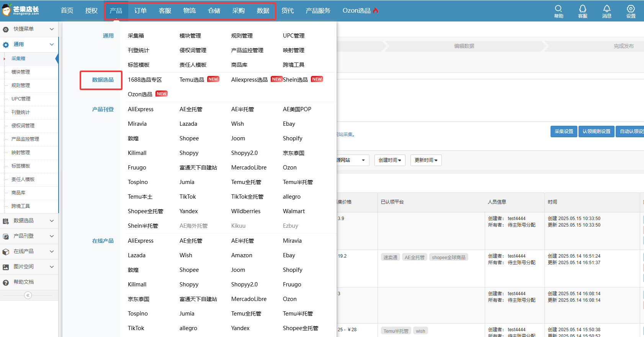Expand the 图片空间 sidebar chevron
The width and height of the screenshot is (644, 337).
tap(52, 267)
